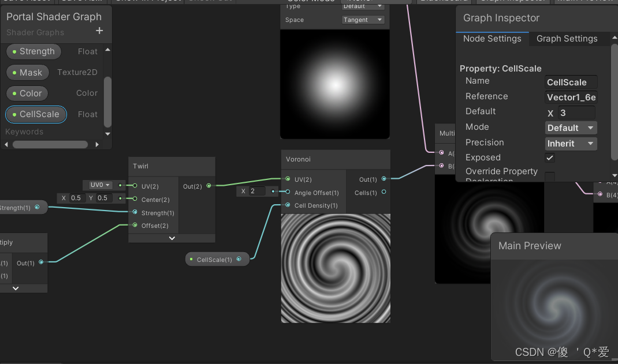Uncheck the Exposed checkbox
The image size is (618, 364).
tap(550, 158)
